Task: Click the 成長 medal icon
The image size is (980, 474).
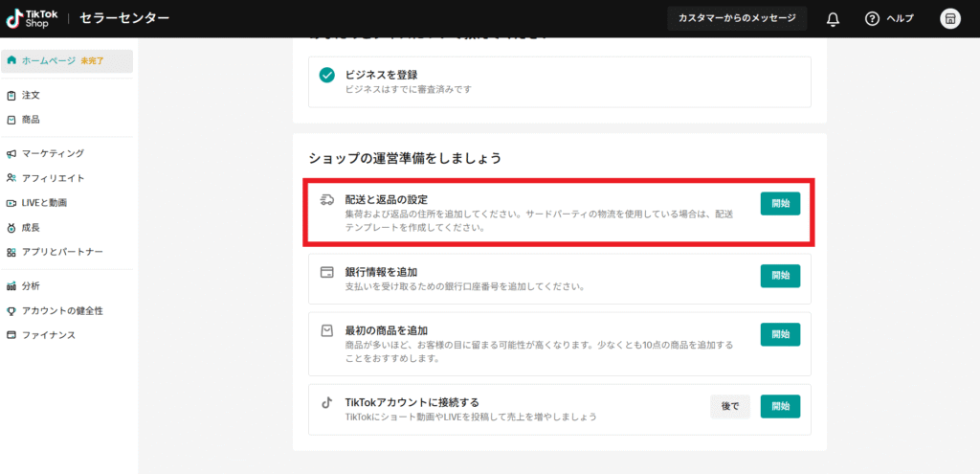Action: [11, 228]
